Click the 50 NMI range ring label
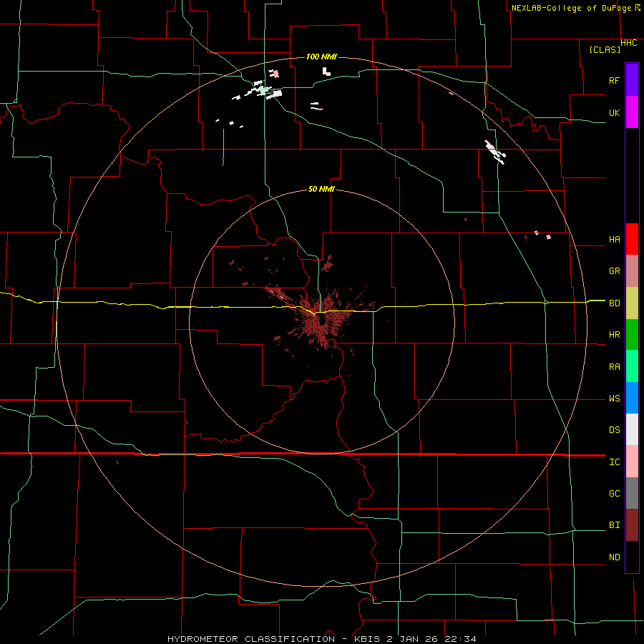644x644 pixels. pos(321,190)
